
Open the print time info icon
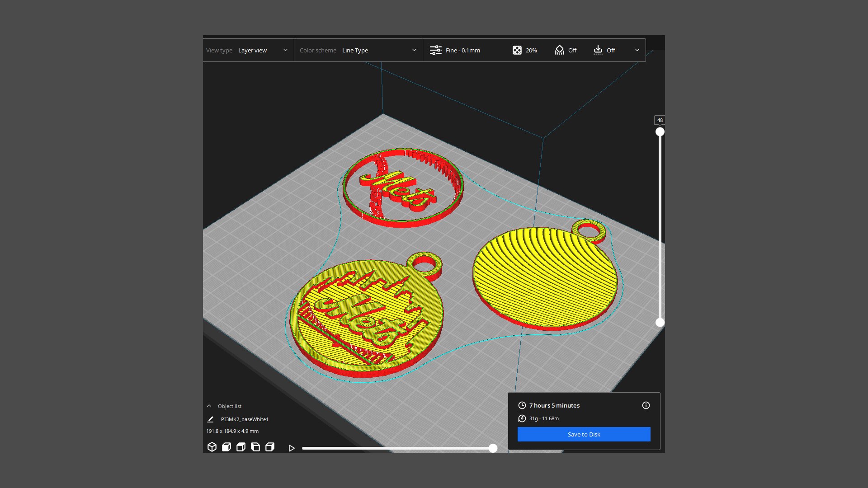646,405
